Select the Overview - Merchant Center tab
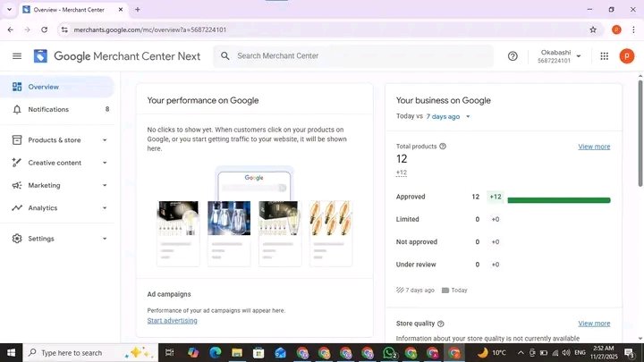The width and height of the screenshot is (644, 362). 74,10
